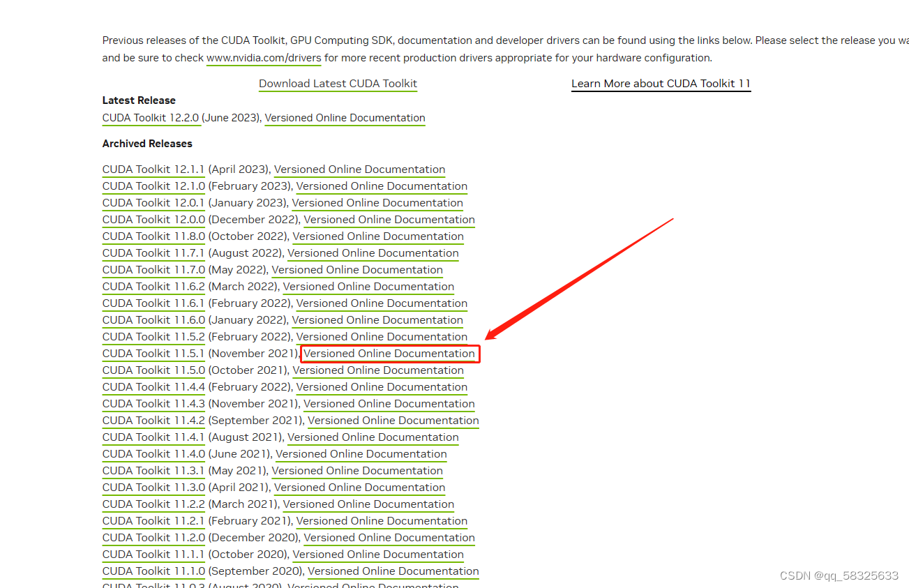Image resolution: width=909 pixels, height=588 pixels.
Task: Go to CUDA Toolkit 11.4.3 link
Action: tap(153, 404)
